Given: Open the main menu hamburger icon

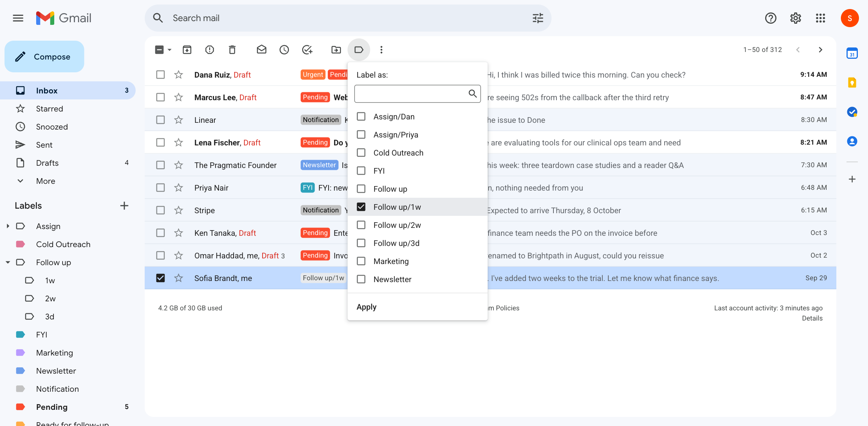Looking at the screenshot, I should point(18,18).
